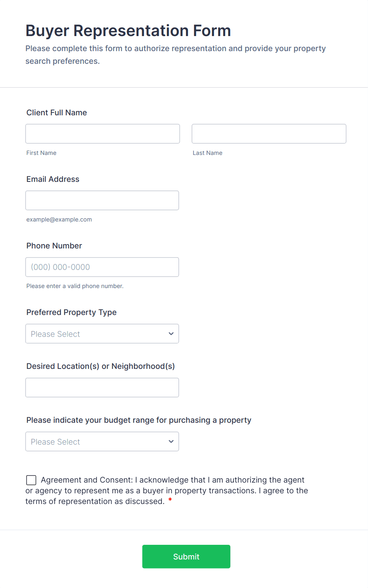
Task: Click the chevron arrow in Property Type dropdown
Action: tap(171, 334)
